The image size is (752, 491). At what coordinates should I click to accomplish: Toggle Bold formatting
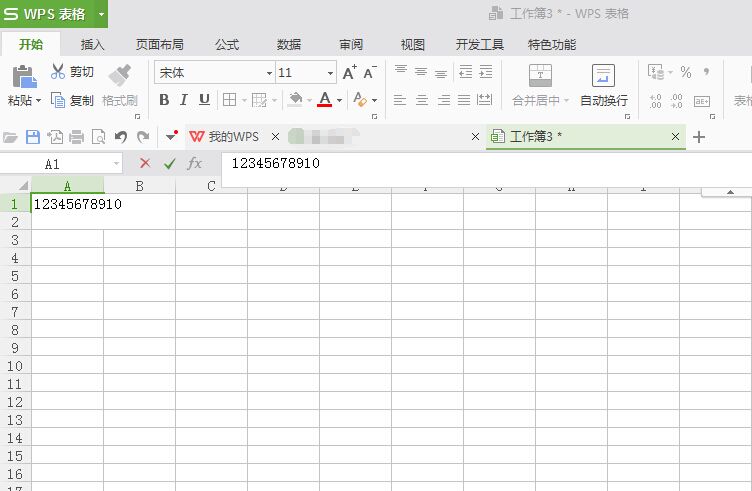tap(164, 100)
